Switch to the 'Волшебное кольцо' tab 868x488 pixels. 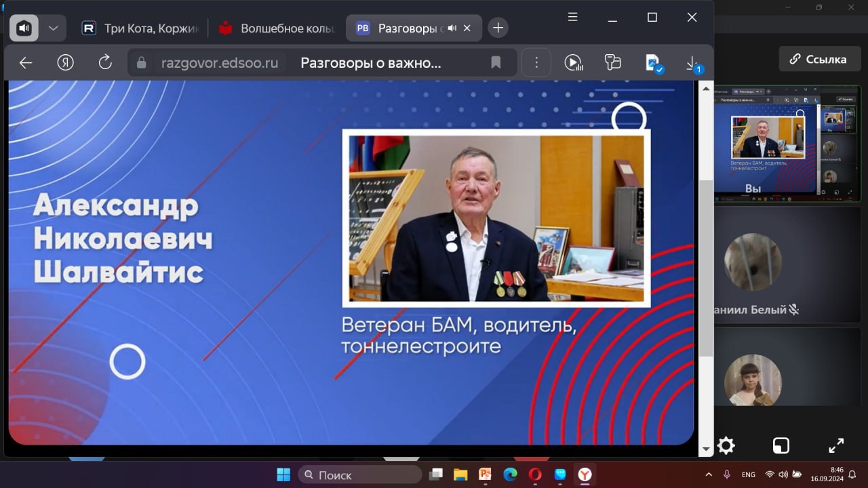pyautogui.click(x=277, y=28)
